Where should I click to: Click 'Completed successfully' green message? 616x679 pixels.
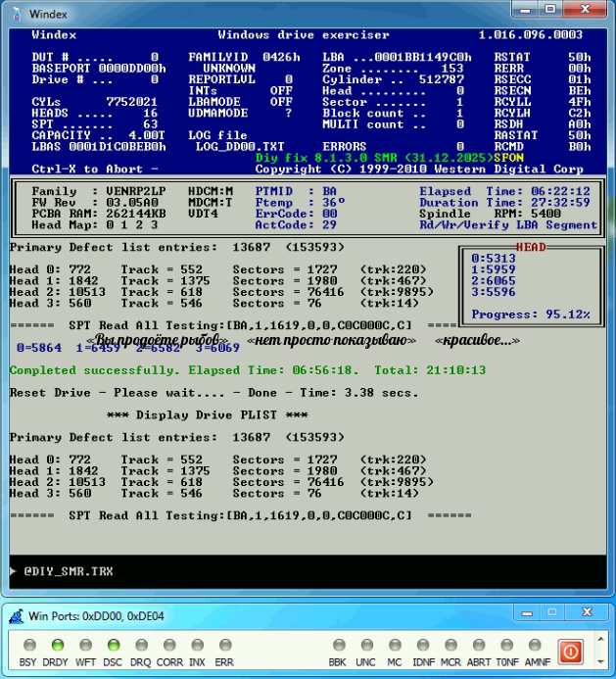(94, 370)
